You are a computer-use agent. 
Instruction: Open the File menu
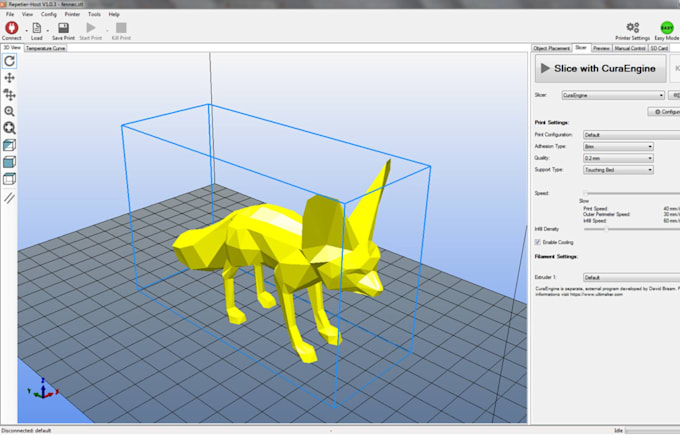[10, 14]
